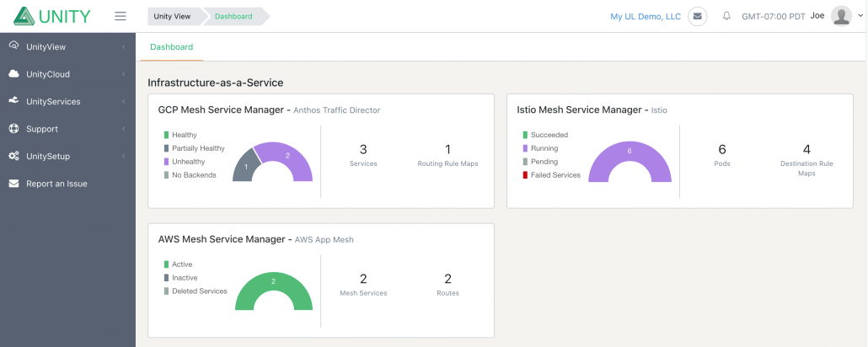This screenshot has height=347, width=868.
Task: Click the purple Running legend swatch
Action: (525, 148)
